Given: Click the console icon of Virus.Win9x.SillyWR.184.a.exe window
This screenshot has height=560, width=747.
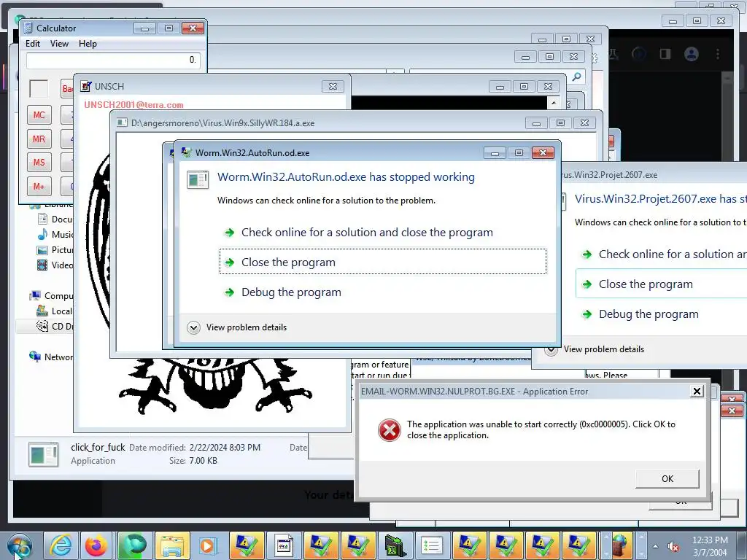Looking at the screenshot, I should (122, 122).
